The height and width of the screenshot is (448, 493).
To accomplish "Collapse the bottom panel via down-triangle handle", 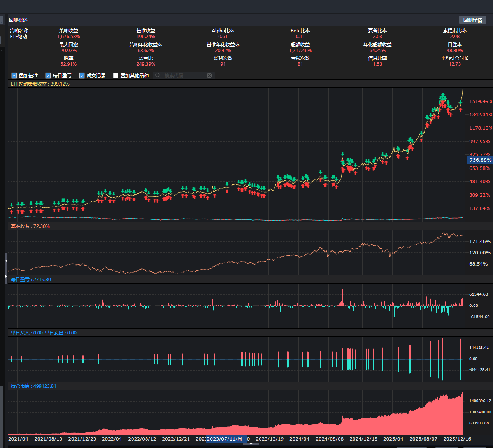I will tap(251, 444).
